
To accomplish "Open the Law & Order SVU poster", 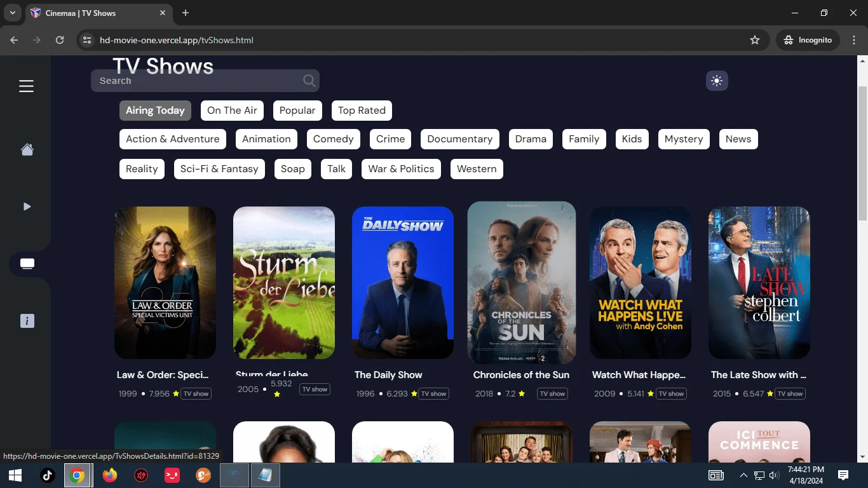I will pyautogui.click(x=165, y=283).
